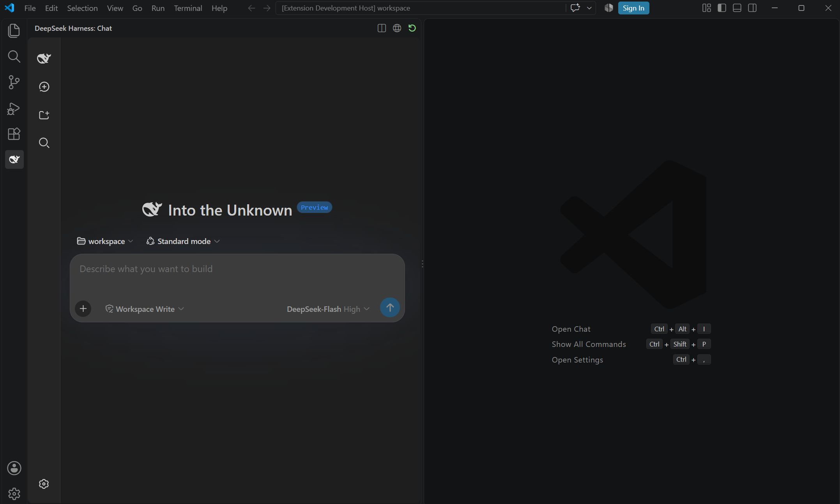Start a new chat with plus-bubble icon
840x504 pixels.
coord(44,87)
